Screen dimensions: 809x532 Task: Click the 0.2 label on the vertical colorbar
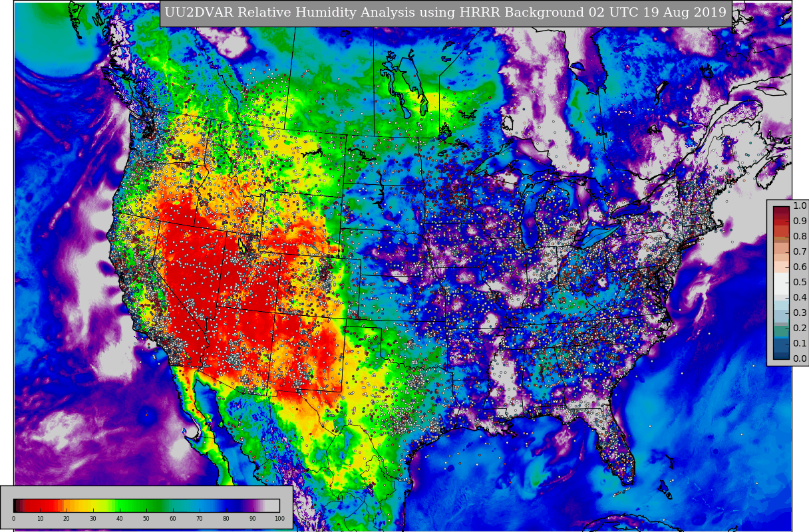[800, 329]
